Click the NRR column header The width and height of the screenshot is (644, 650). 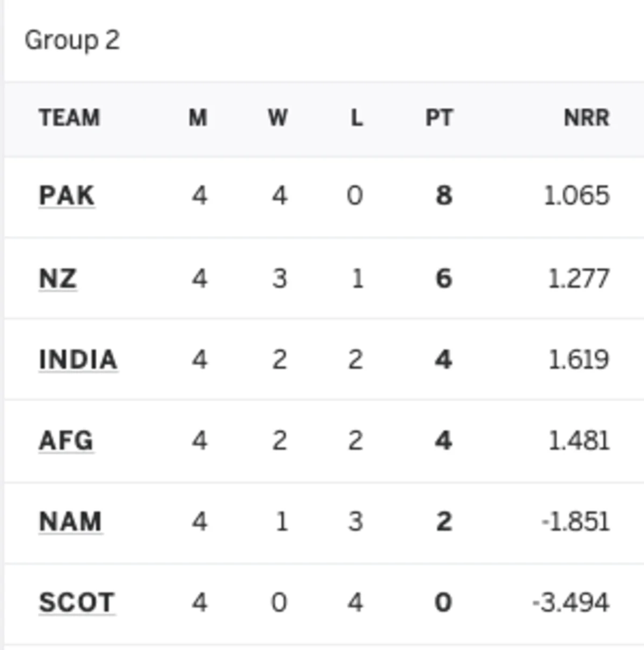point(587,117)
